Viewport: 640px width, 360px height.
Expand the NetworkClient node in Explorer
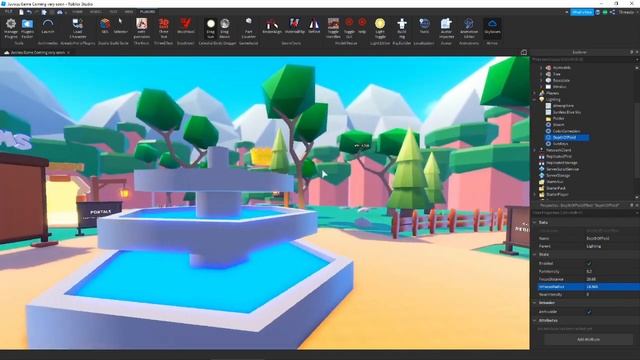coord(535,150)
